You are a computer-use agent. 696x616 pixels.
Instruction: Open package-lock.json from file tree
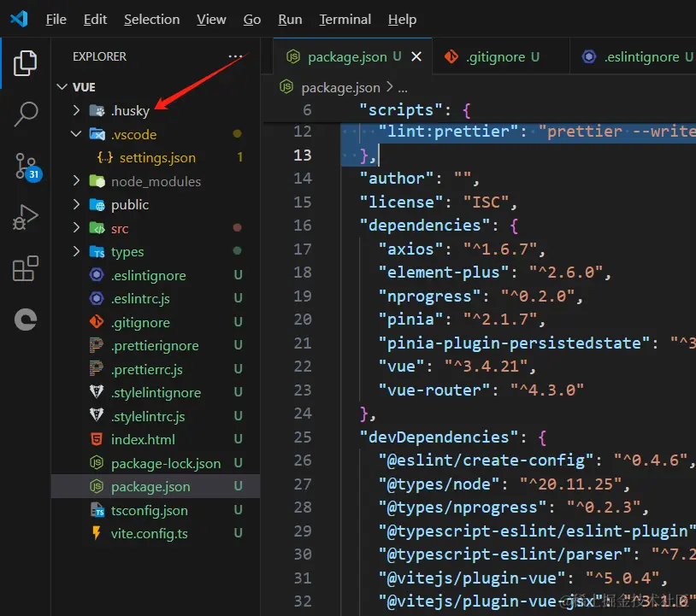click(x=166, y=463)
